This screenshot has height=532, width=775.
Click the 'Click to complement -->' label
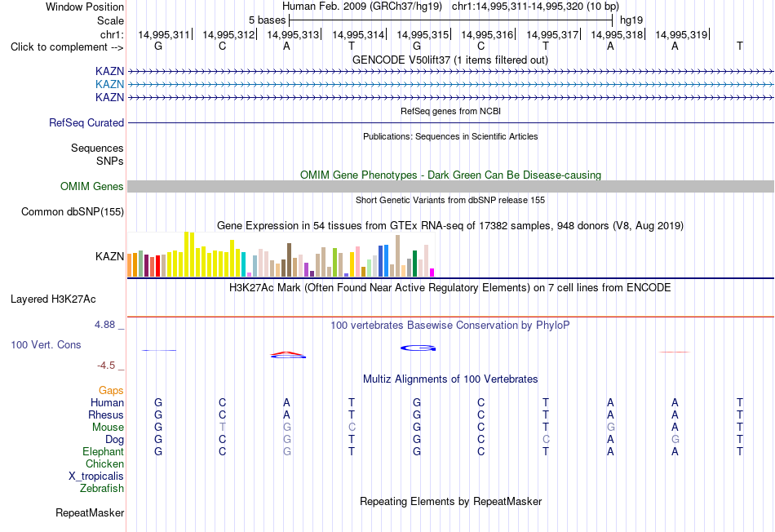(x=67, y=47)
